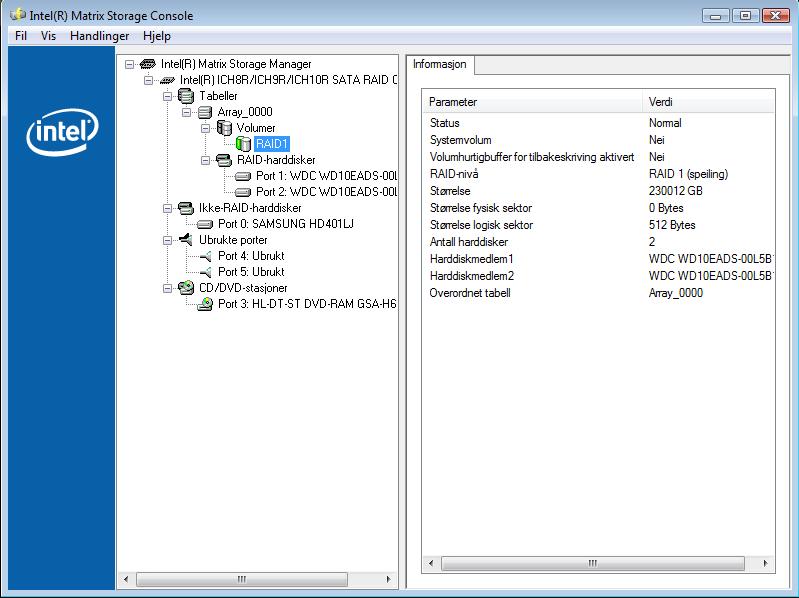Click the green RAID1 volume icon
The width and height of the screenshot is (799, 598).
coord(243,144)
